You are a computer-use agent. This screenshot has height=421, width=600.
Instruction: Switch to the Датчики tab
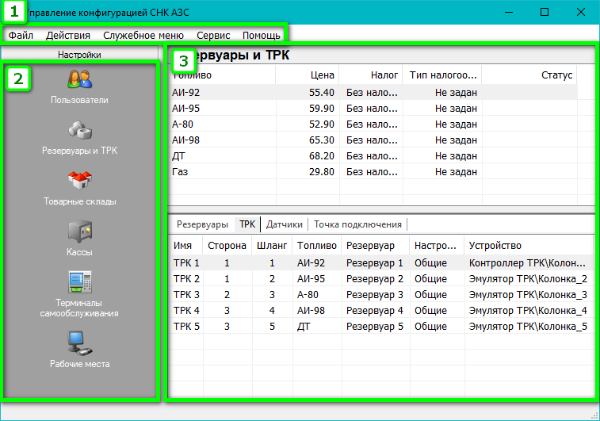tap(284, 225)
